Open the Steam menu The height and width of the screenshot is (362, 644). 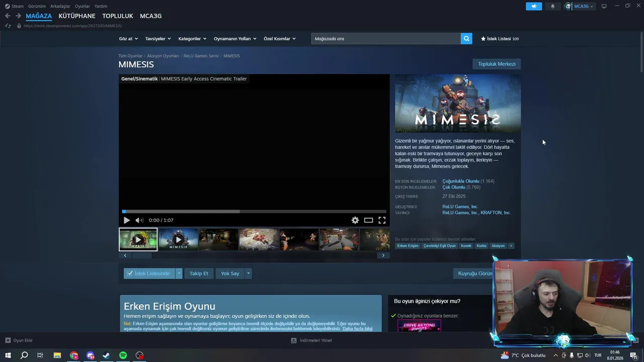pyautogui.click(x=15, y=6)
